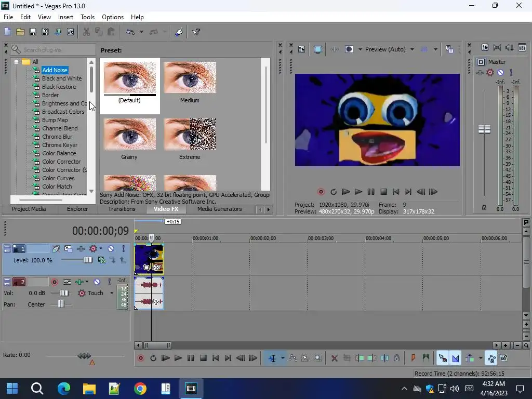
Task: Collapse the All plug-ins folder
Action: pyautogui.click(x=16, y=62)
